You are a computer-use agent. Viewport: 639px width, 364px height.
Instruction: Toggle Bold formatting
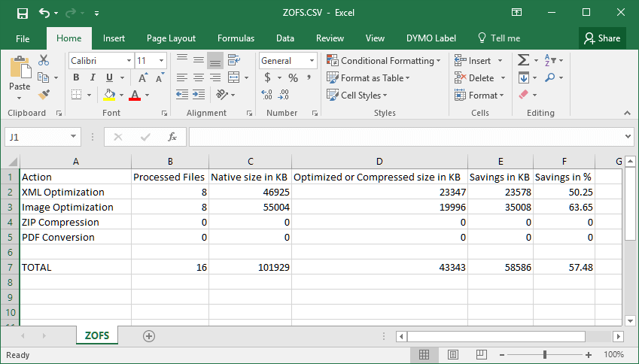(76, 77)
